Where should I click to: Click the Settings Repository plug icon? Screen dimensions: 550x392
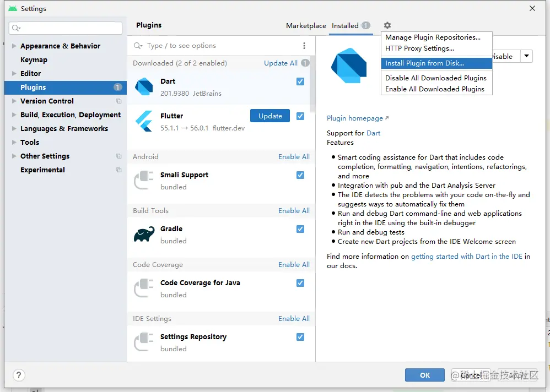(144, 342)
